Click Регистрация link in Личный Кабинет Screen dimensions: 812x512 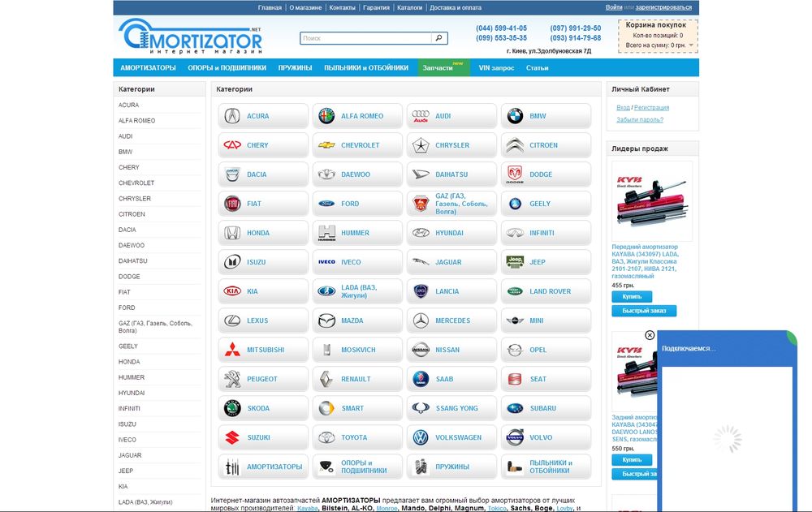[x=651, y=108]
